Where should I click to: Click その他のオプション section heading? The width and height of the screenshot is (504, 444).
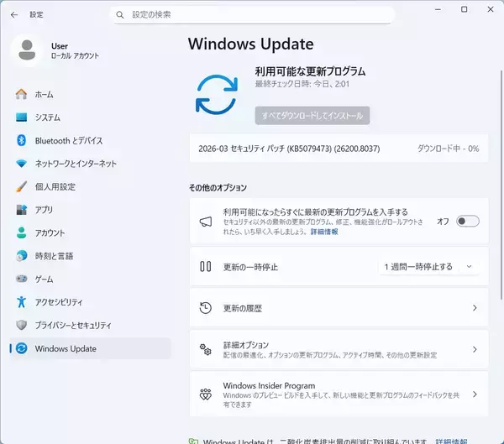click(218, 188)
